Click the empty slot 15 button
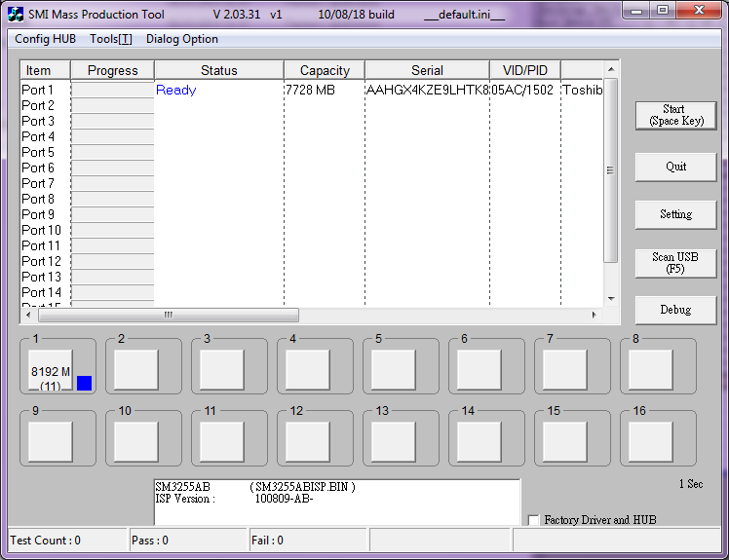This screenshot has width=729, height=560. [565, 442]
